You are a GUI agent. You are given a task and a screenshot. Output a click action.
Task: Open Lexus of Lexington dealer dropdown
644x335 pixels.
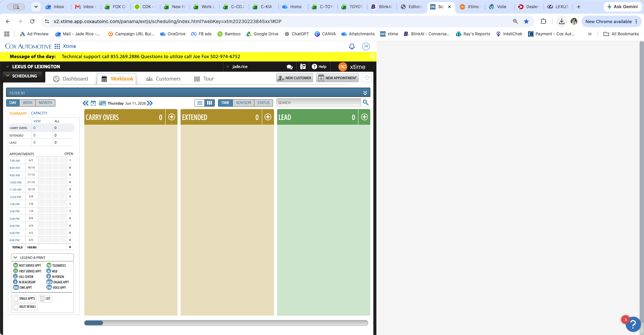[33, 67]
